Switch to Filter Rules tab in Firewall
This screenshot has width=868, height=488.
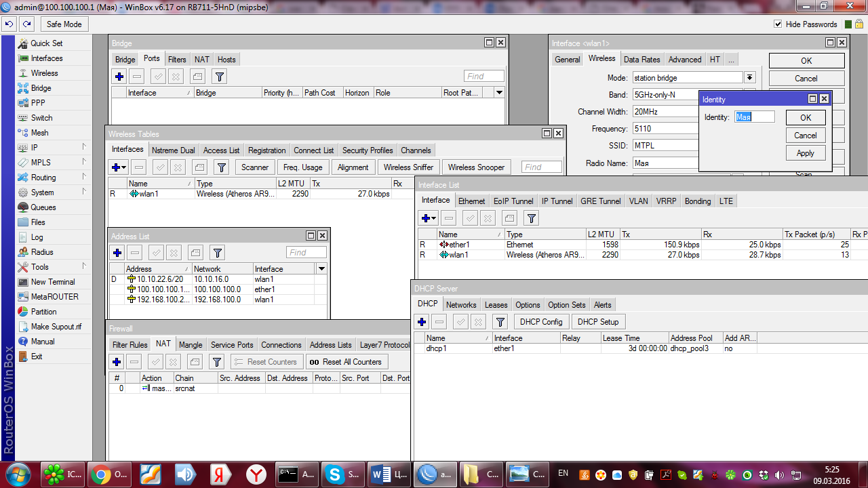click(130, 345)
